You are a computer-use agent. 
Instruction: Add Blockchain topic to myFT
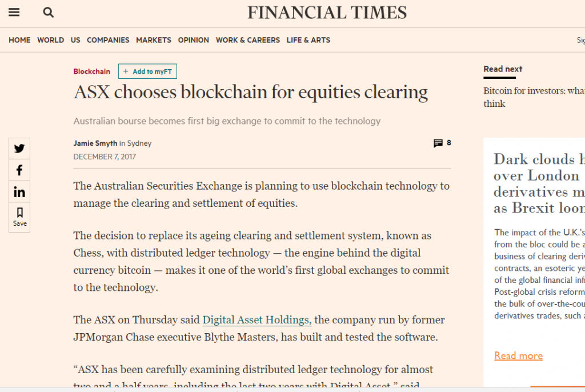click(x=148, y=71)
